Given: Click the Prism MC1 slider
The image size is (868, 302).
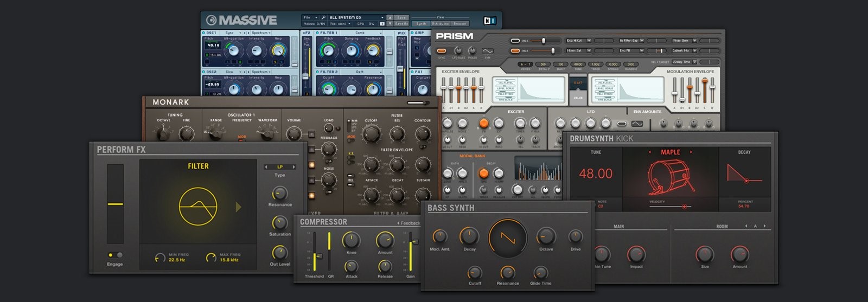Looking at the screenshot, I should pyautogui.click(x=544, y=41).
